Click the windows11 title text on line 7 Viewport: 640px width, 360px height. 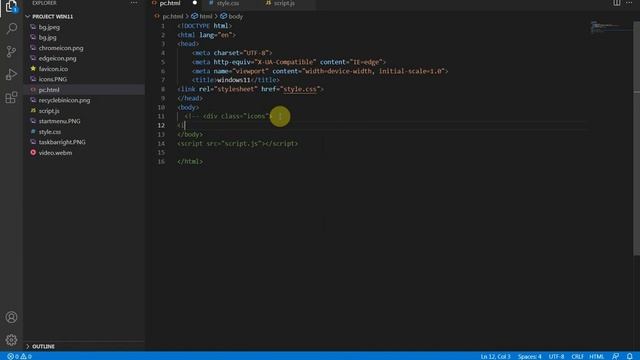coord(233,80)
